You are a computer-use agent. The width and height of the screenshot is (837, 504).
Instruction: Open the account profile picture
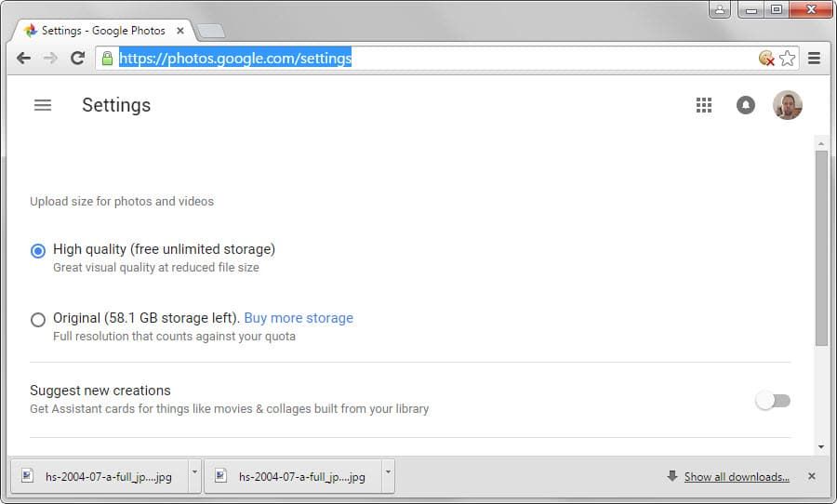tap(788, 105)
